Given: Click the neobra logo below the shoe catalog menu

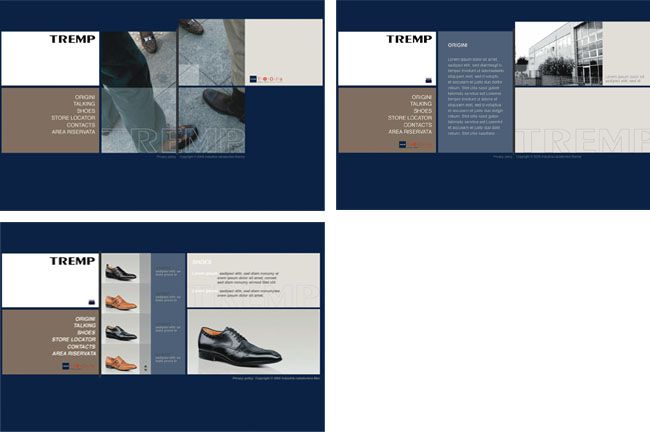Looking at the screenshot, I should pos(79,366).
